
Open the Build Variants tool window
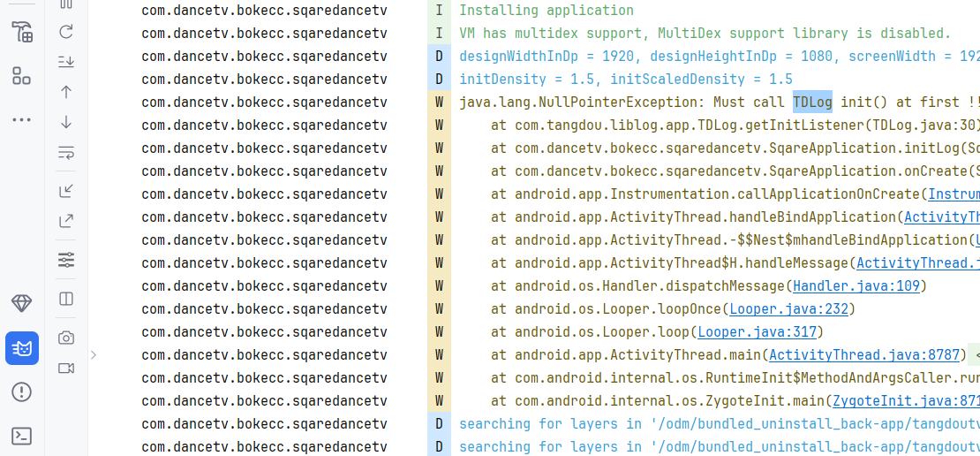22,31
